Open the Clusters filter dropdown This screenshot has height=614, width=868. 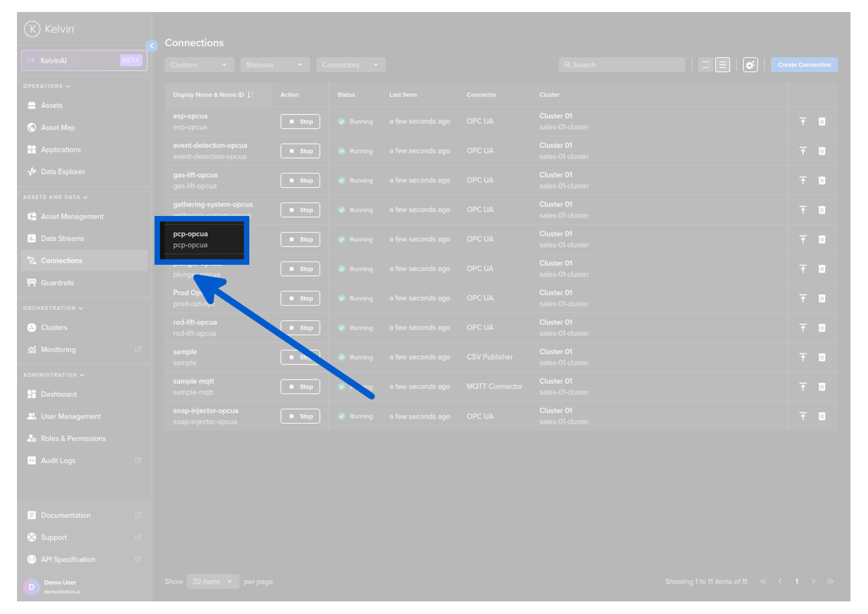point(199,65)
